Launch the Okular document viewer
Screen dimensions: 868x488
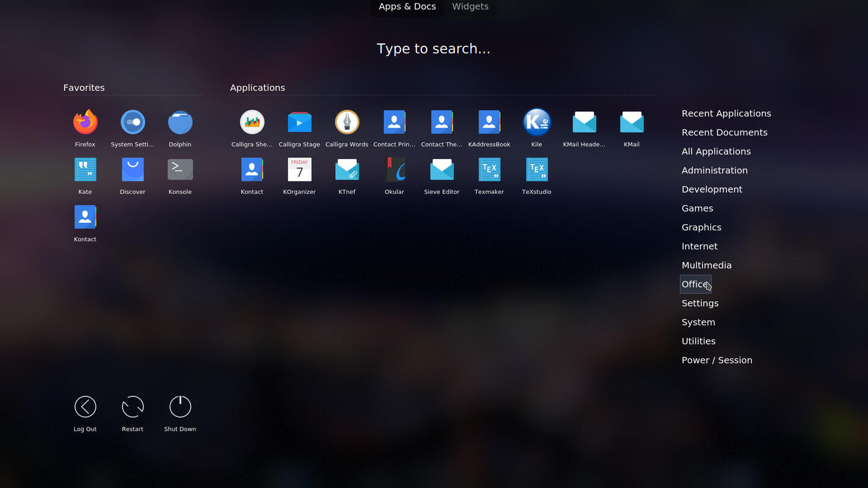tap(394, 175)
